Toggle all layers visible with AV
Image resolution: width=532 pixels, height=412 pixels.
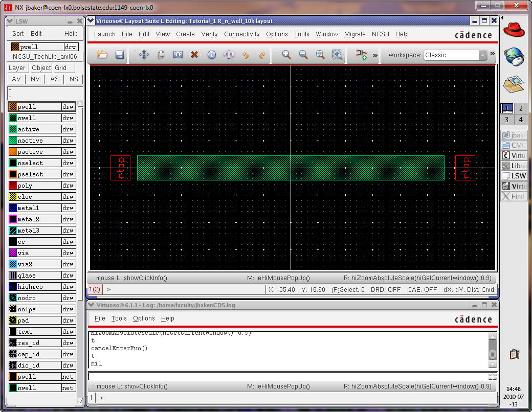[16, 79]
